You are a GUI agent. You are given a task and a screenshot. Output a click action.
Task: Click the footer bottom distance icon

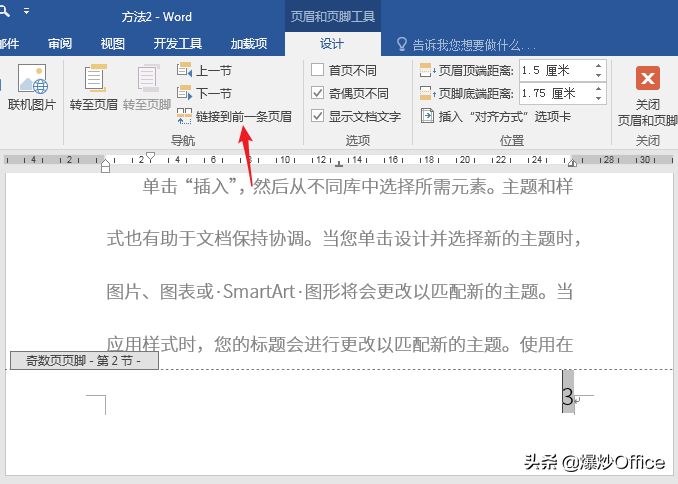tap(427, 93)
